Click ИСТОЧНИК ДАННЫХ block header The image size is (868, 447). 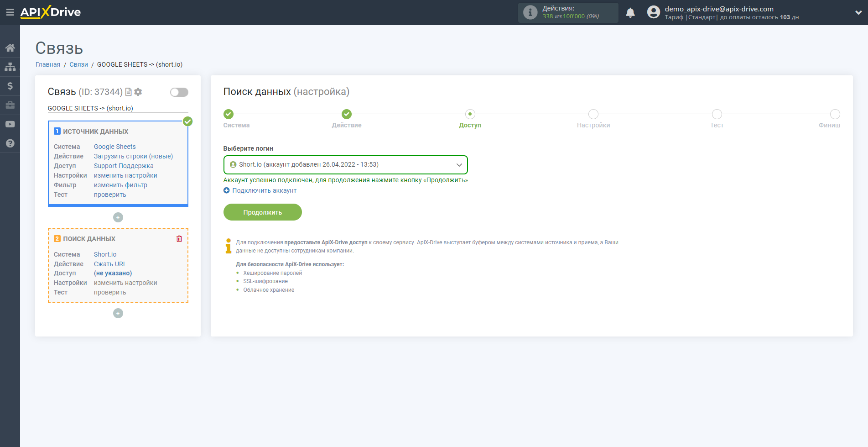click(96, 131)
